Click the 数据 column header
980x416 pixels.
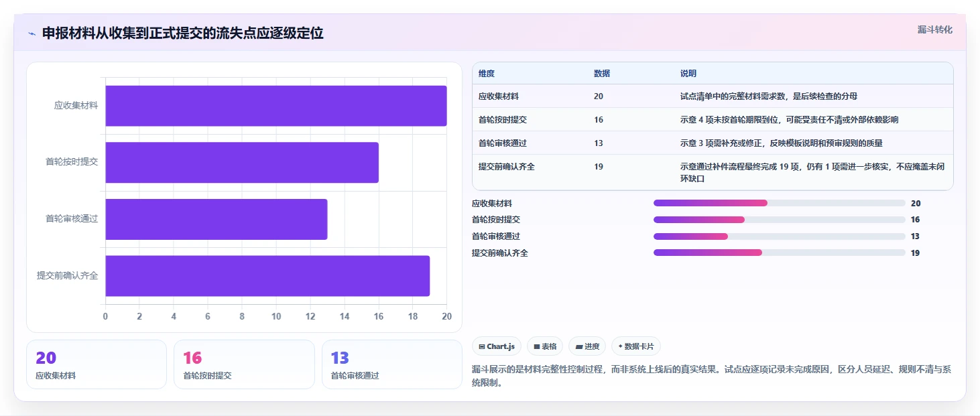[x=602, y=74]
